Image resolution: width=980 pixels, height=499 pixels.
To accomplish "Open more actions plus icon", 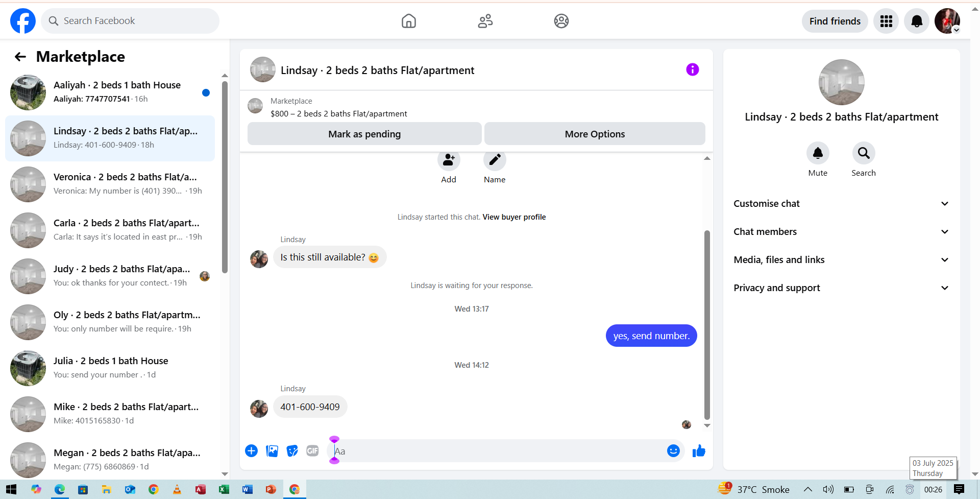I will (251, 451).
